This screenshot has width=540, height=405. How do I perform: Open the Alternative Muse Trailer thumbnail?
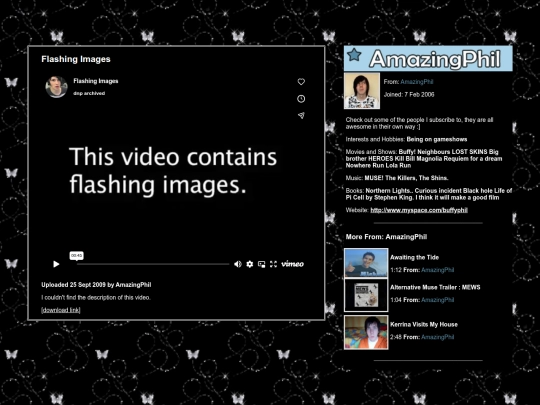tap(366, 295)
